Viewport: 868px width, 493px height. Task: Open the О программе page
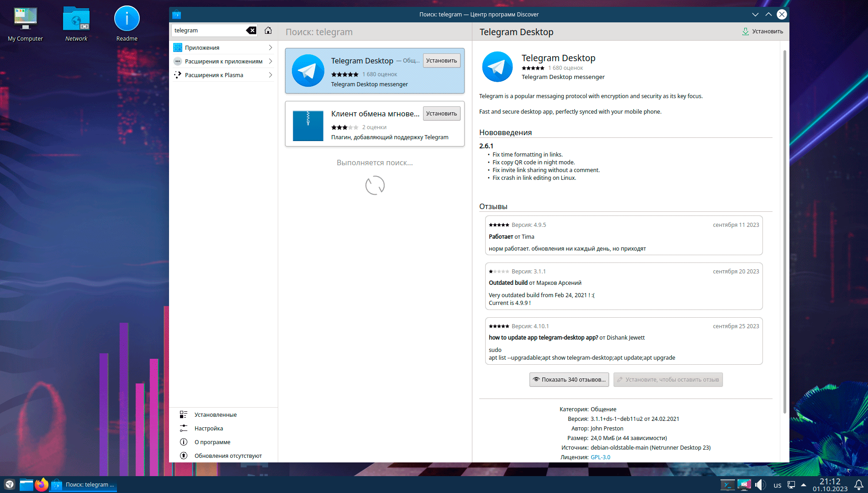[212, 442]
